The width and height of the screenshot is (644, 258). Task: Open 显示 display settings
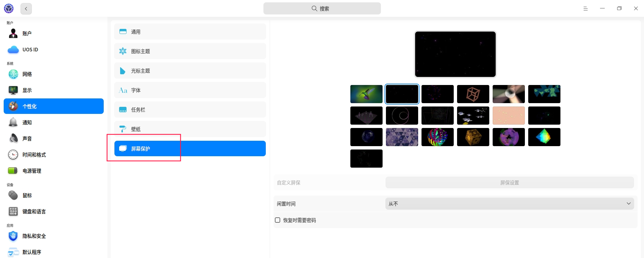pos(54,90)
